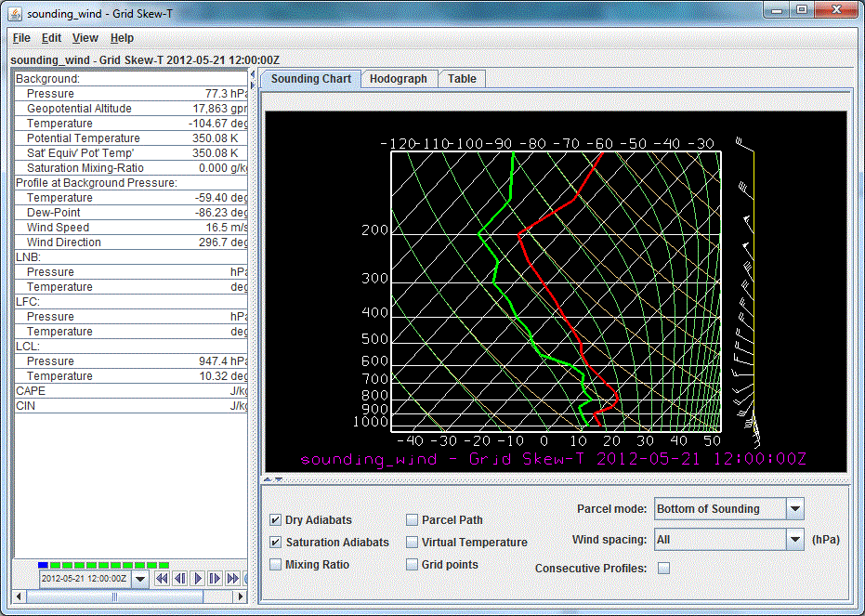
Task: Disable Saturation Adiabats
Action: (275, 542)
